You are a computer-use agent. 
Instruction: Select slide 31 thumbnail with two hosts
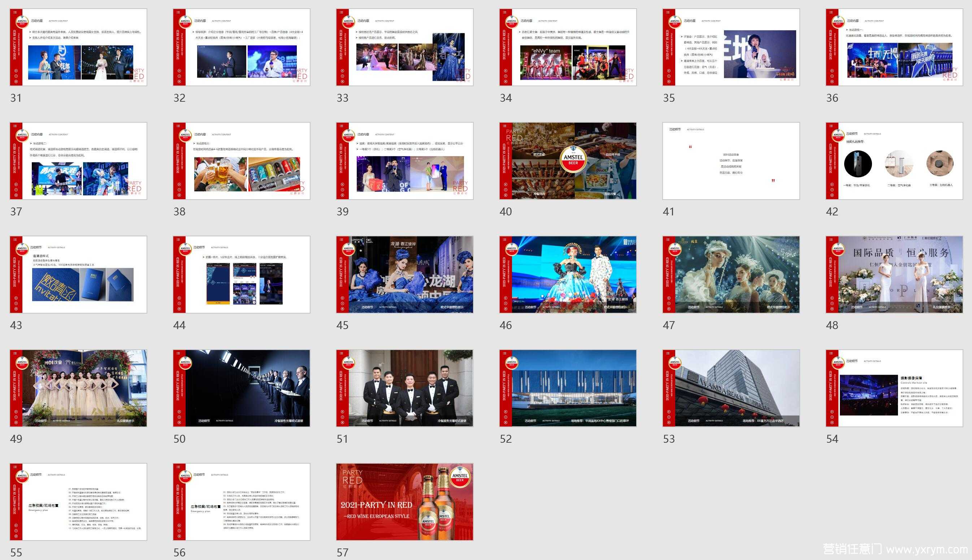coord(78,47)
